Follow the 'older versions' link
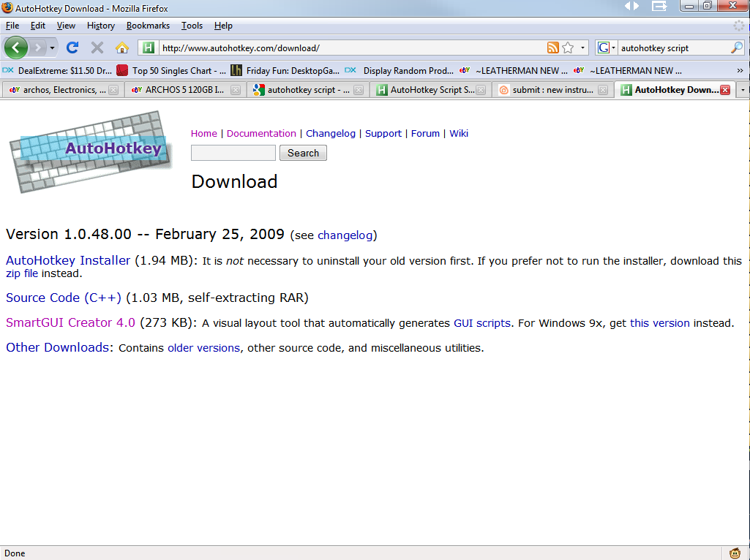Image resolution: width=750 pixels, height=560 pixels. [203, 348]
